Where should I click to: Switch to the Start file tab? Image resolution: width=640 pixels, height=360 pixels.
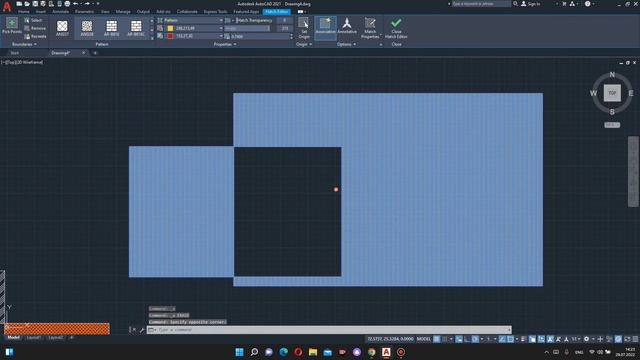(15, 53)
